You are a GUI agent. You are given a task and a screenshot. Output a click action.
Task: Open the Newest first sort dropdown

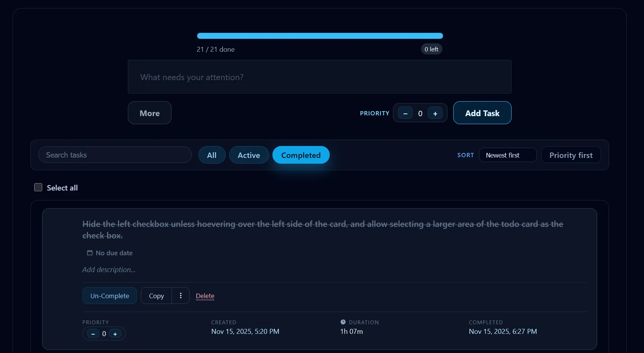[x=507, y=155]
